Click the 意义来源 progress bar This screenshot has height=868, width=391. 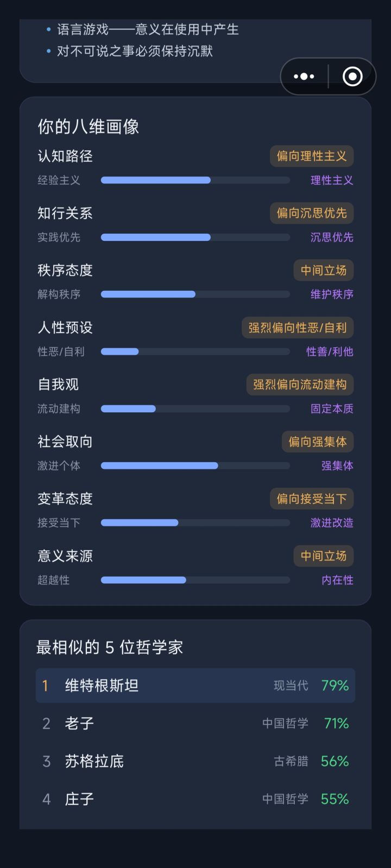tap(195, 580)
